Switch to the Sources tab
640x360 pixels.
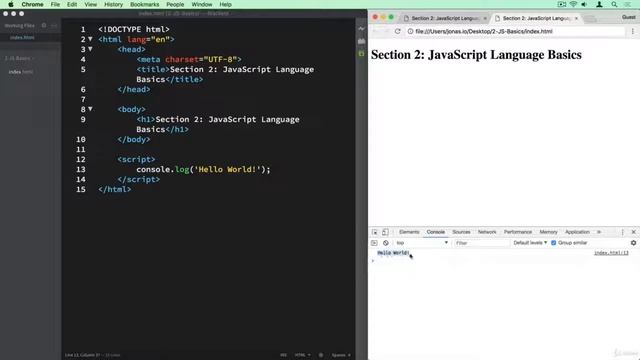[x=461, y=232]
